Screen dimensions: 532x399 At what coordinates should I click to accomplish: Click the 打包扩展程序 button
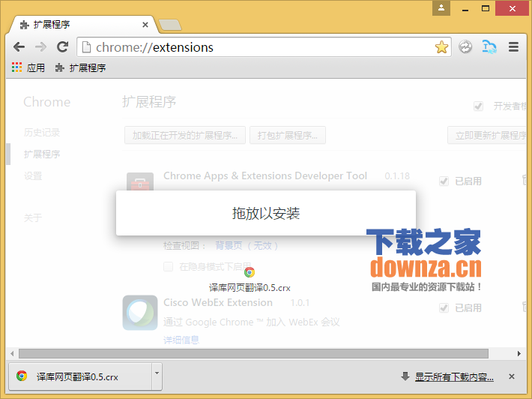(288, 135)
